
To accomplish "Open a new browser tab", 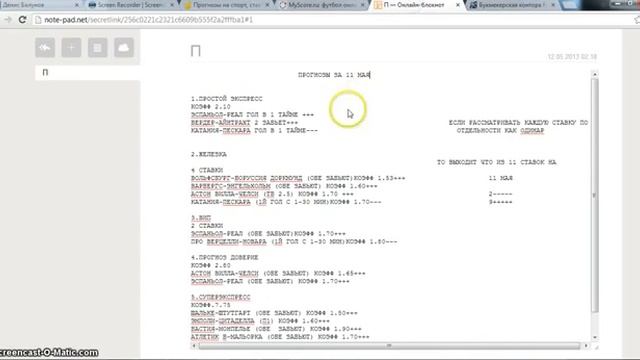I will click(570, 5).
